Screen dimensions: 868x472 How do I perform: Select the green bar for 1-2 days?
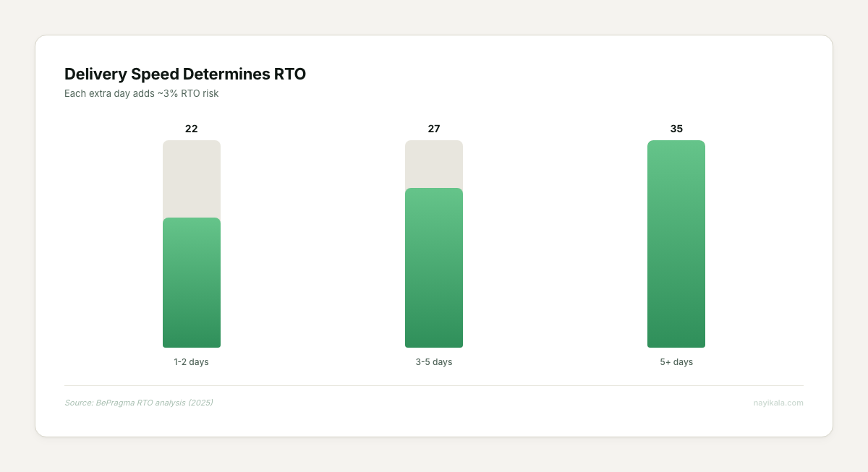pyautogui.click(x=192, y=282)
